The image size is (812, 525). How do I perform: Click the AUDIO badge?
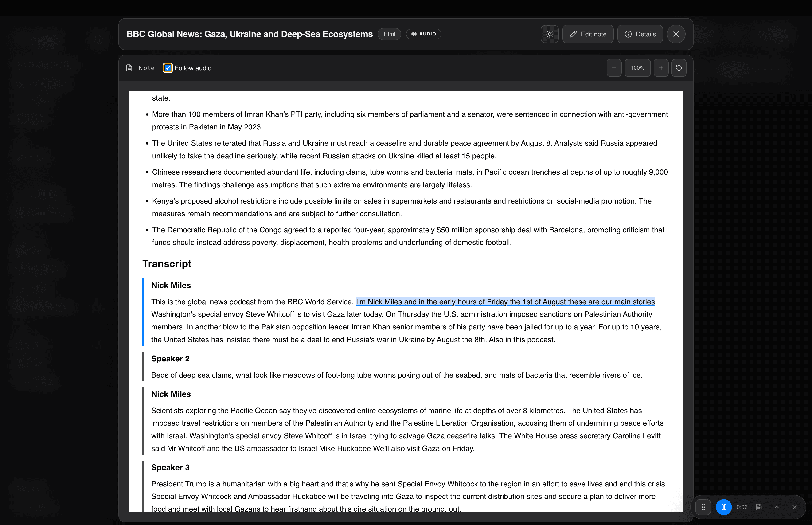[x=424, y=34]
